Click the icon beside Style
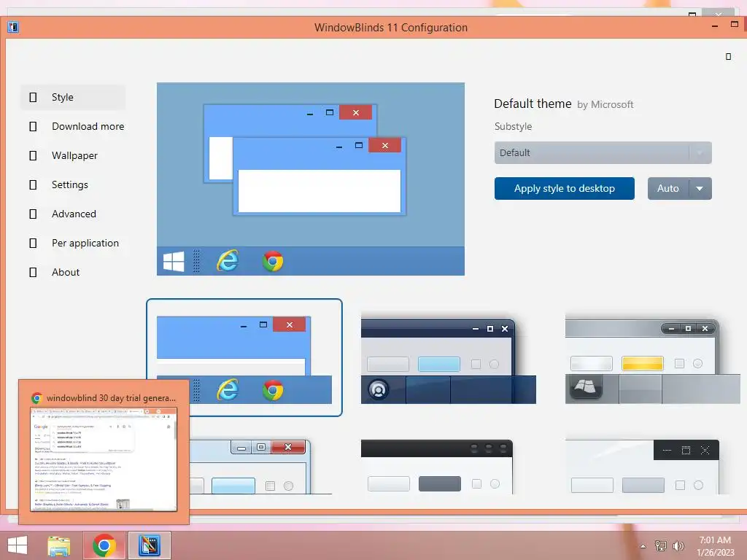This screenshot has height=560, width=747. click(x=33, y=97)
